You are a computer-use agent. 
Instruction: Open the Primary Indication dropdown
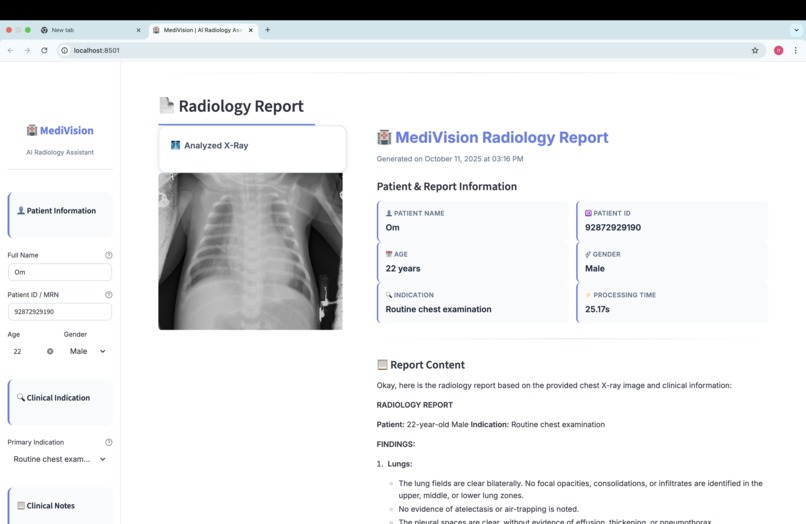(x=60, y=459)
